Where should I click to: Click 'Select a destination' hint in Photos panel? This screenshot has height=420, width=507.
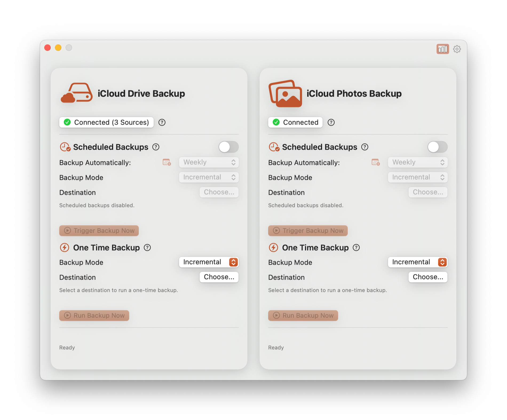[x=327, y=290]
